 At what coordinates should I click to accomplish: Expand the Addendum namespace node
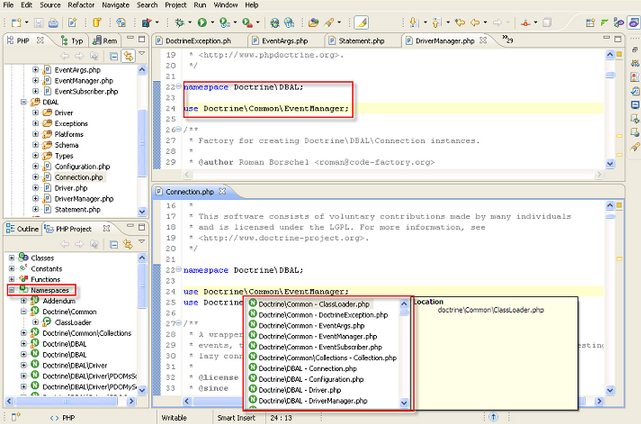click(24, 301)
